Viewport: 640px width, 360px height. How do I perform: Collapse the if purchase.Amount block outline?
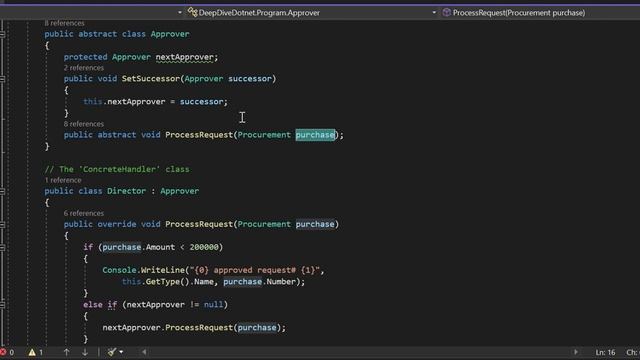click(2, 247)
